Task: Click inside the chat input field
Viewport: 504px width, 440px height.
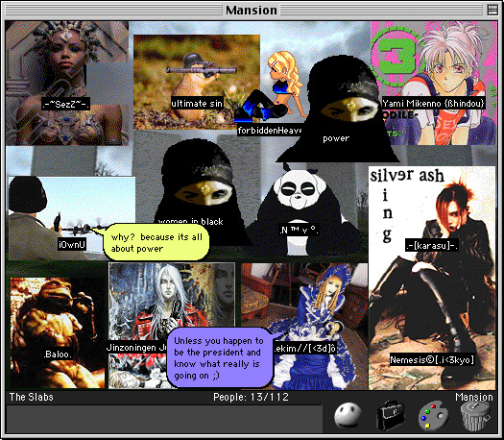Action: tap(164, 419)
